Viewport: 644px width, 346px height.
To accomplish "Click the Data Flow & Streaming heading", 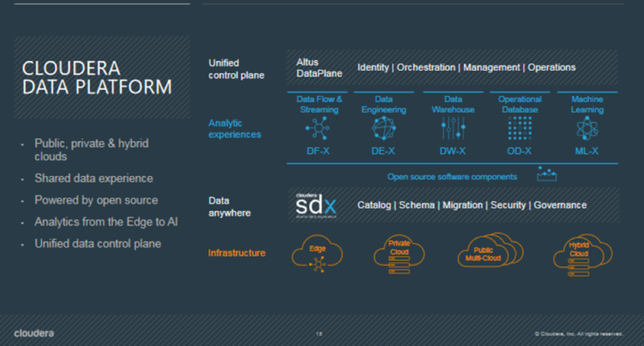I will click(319, 105).
